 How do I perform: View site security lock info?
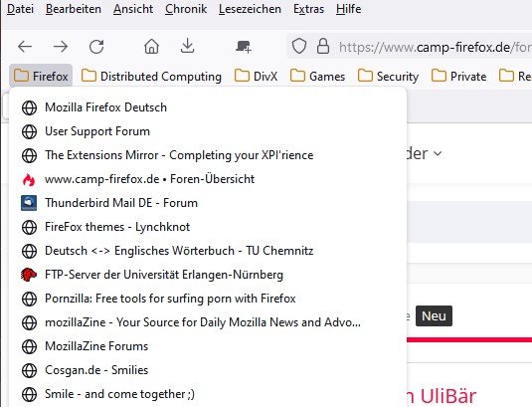(x=323, y=46)
